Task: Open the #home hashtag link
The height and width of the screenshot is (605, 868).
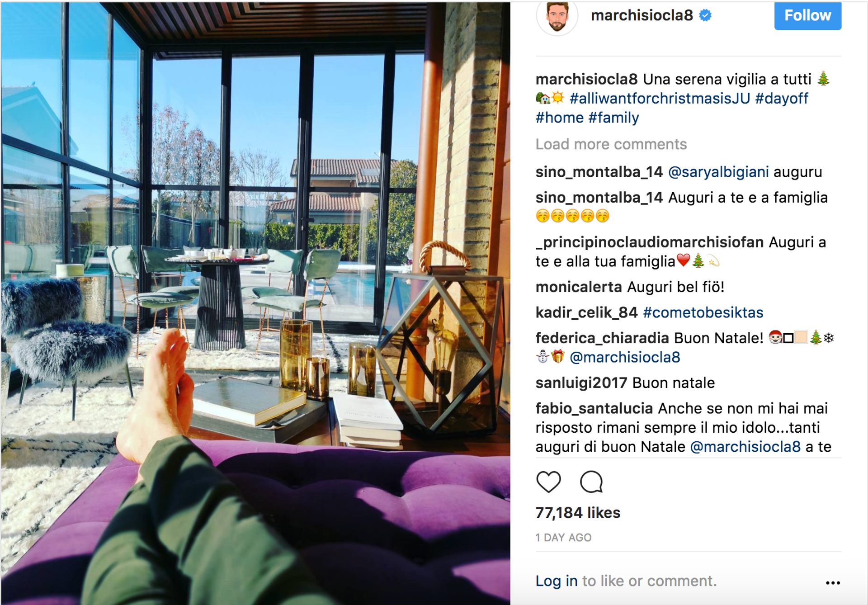Action: (559, 118)
